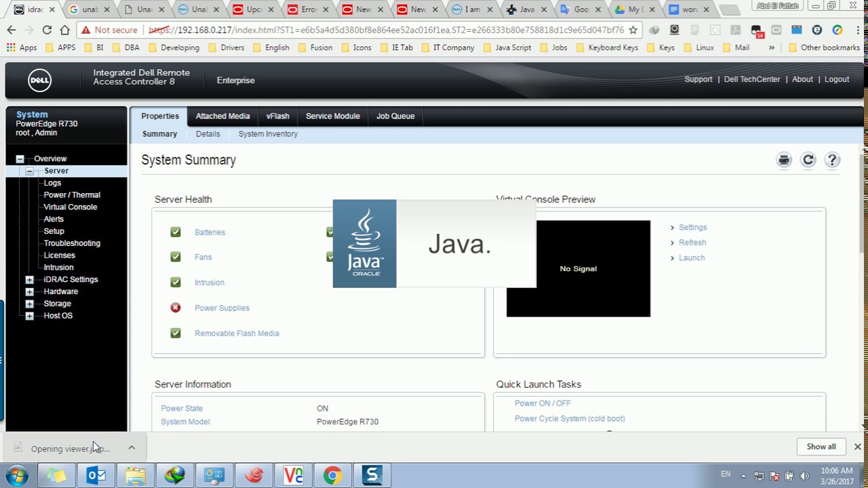Open the viewer download options arrow
Screen dimensions: 868x488
coord(132,447)
